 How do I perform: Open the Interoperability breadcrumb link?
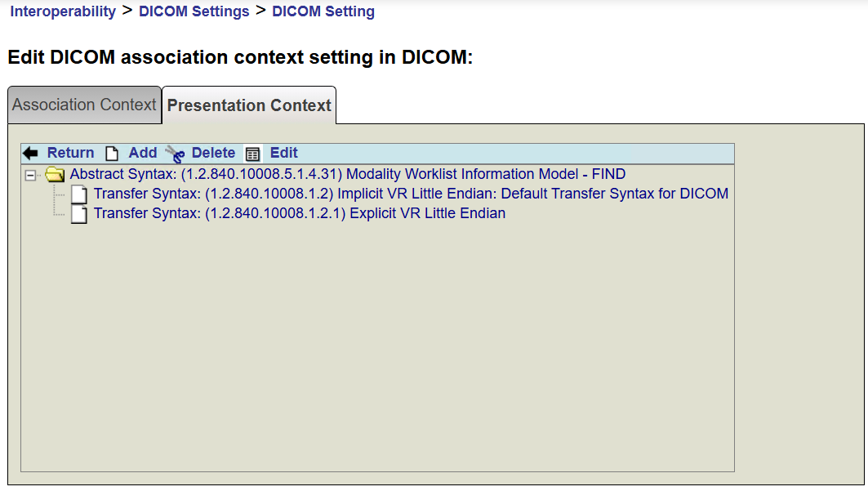click(x=63, y=11)
